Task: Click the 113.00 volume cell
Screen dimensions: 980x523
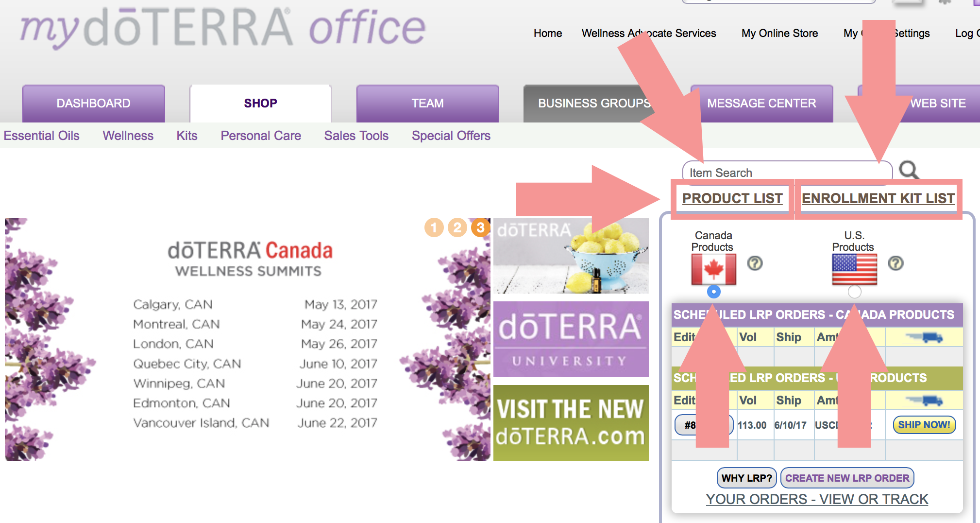Action: (755, 425)
